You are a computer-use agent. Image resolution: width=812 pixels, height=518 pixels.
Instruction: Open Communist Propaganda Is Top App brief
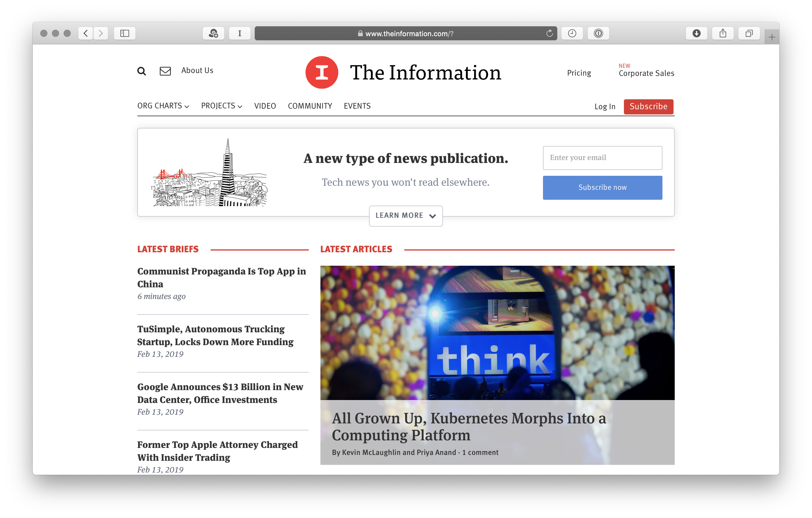pyautogui.click(x=221, y=277)
